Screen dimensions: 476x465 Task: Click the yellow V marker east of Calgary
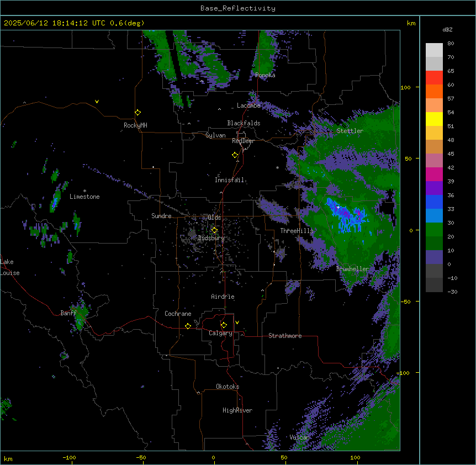click(237, 323)
